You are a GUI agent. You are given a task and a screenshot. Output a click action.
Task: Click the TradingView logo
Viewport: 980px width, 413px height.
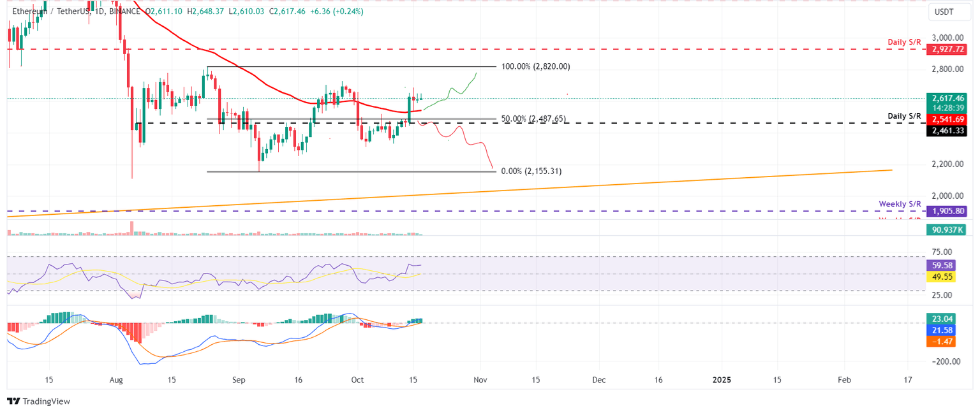pos(38,402)
